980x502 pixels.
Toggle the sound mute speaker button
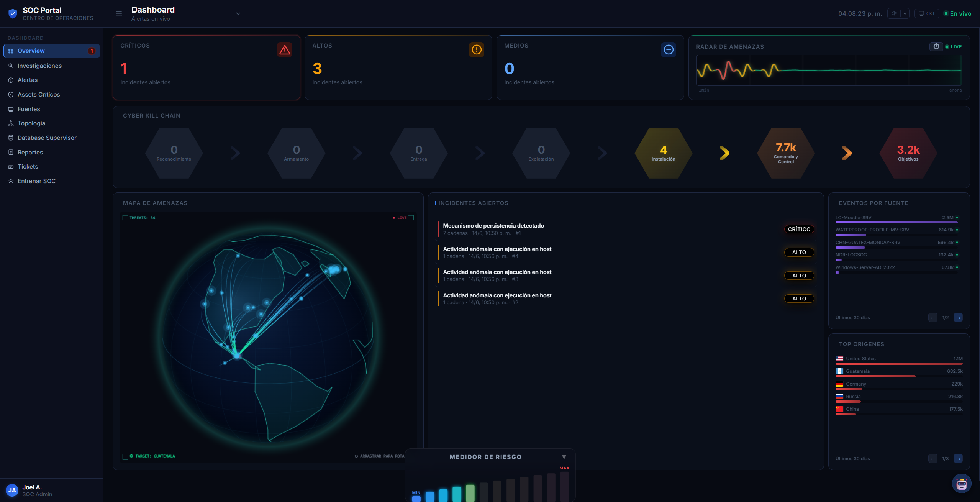[894, 13]
